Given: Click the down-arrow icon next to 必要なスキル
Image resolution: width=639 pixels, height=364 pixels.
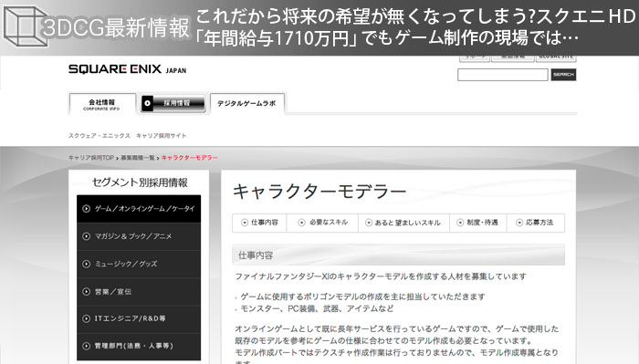Looking at the screenshot, I should pos(301,223).
